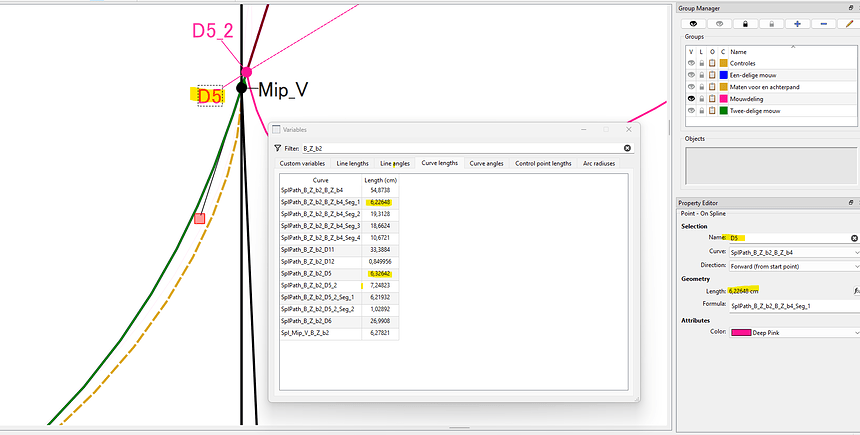Click the Name field containing D5
This screenshot has height=435, width=860.
[x=787, y=238]
